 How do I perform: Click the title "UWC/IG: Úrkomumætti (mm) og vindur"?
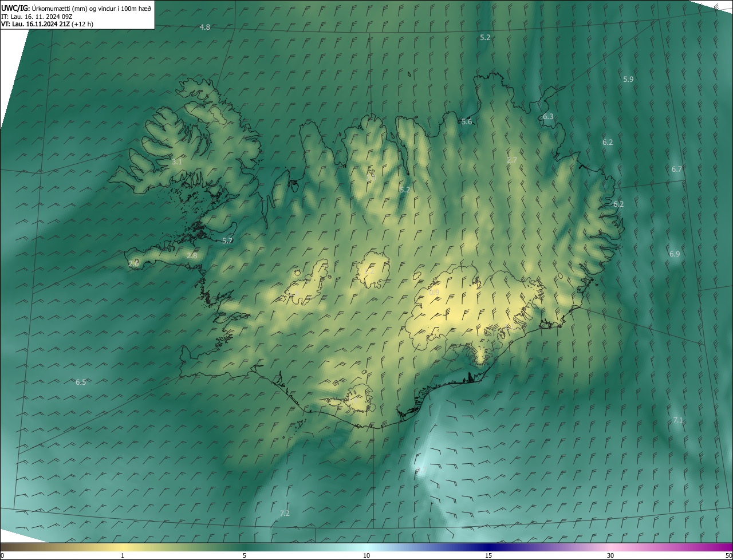click(x=76, y=8)
